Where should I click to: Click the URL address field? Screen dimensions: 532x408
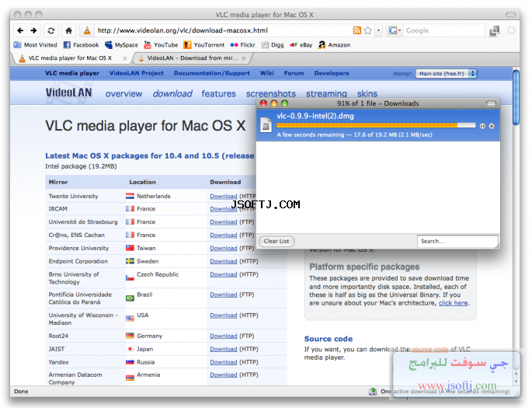224,30
